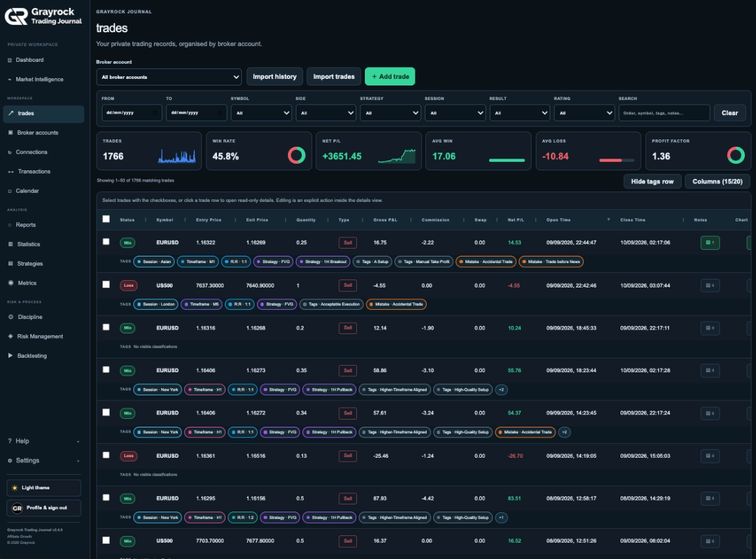Click the Search trades input field

coord(665,113)
